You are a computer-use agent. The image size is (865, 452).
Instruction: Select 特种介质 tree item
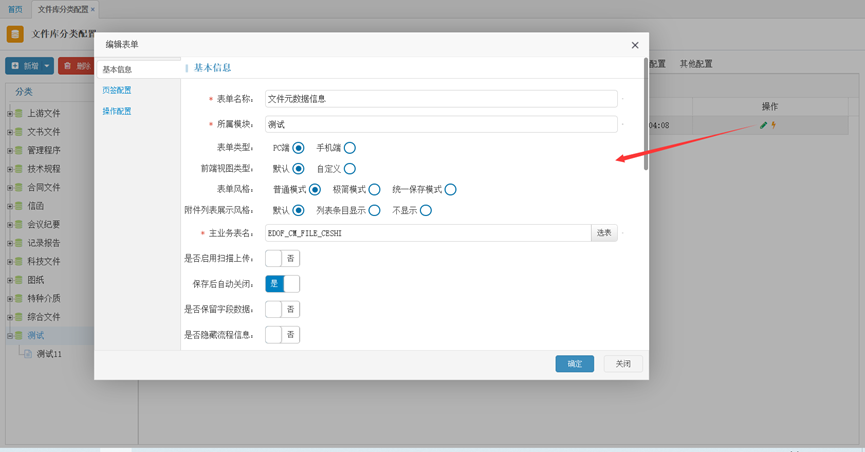(x=44, y=299)
